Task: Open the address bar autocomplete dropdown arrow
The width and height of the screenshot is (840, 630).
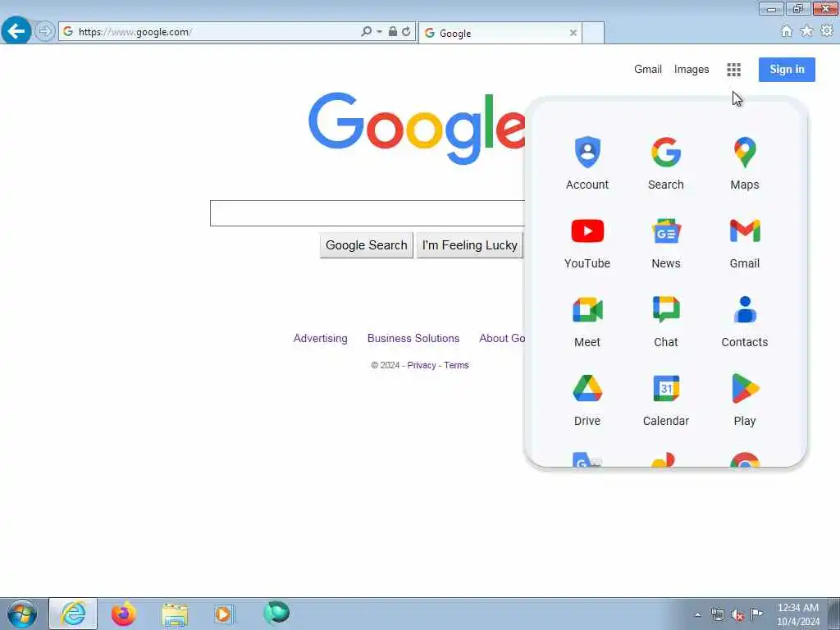Action: pos(379,32)
